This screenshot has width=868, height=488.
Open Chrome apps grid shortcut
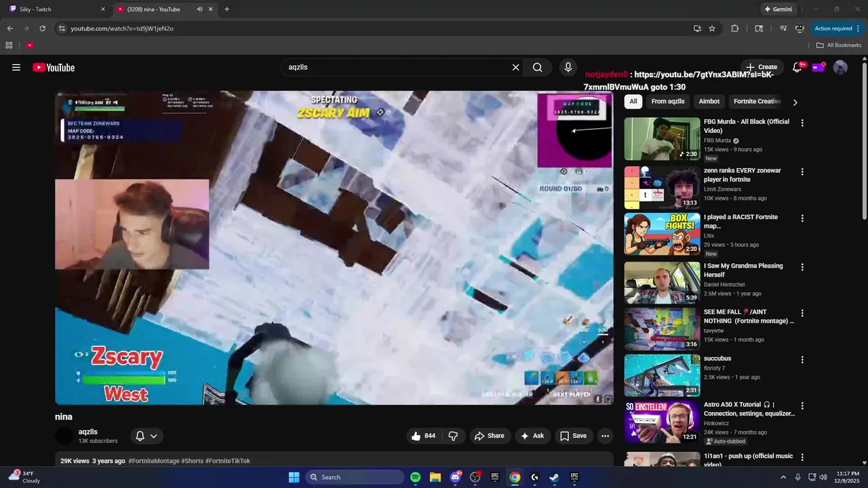coord(9,45)
